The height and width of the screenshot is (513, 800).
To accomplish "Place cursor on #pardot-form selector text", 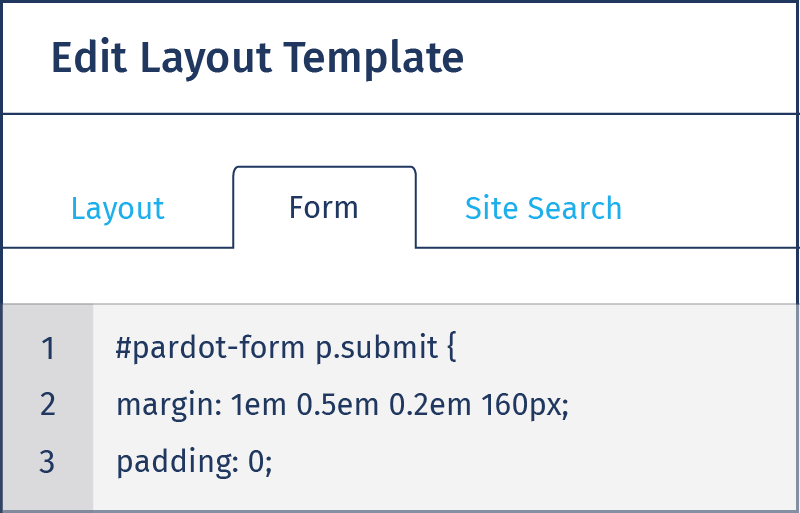I will click(x=210, y=348).
